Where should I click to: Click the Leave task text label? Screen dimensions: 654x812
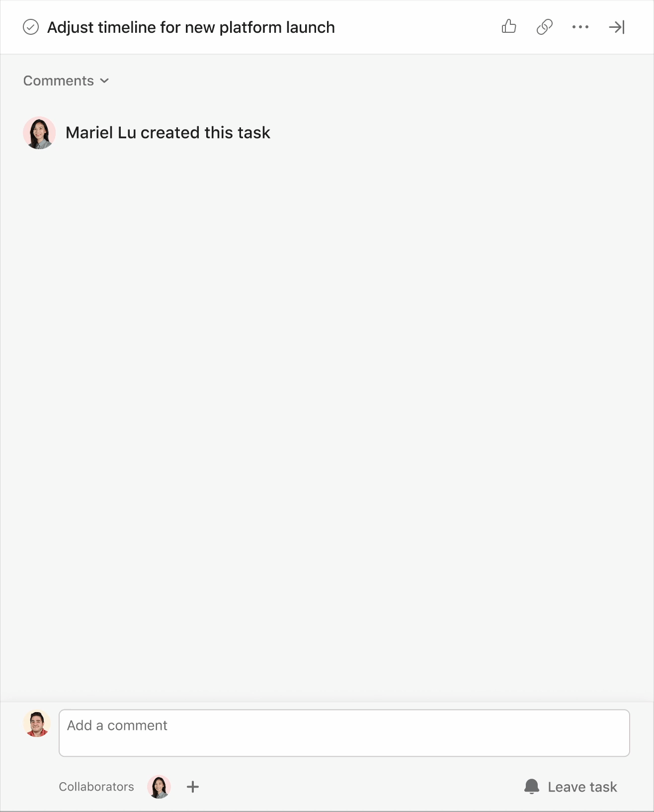[x=582, y=787]
